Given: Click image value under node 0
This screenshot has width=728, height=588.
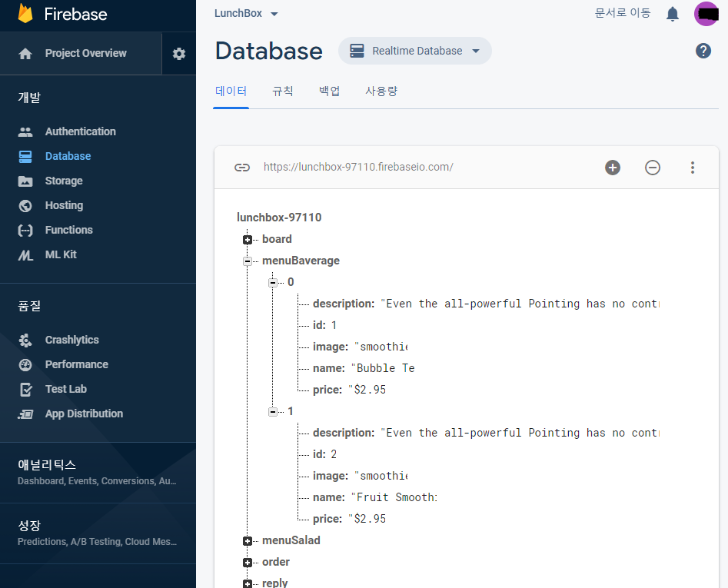Looking at the screenshot, I should point(381,347).
